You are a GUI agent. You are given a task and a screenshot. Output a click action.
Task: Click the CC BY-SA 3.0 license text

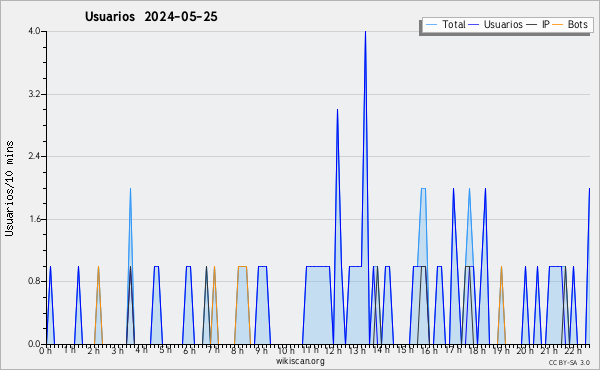click(569, 362)
